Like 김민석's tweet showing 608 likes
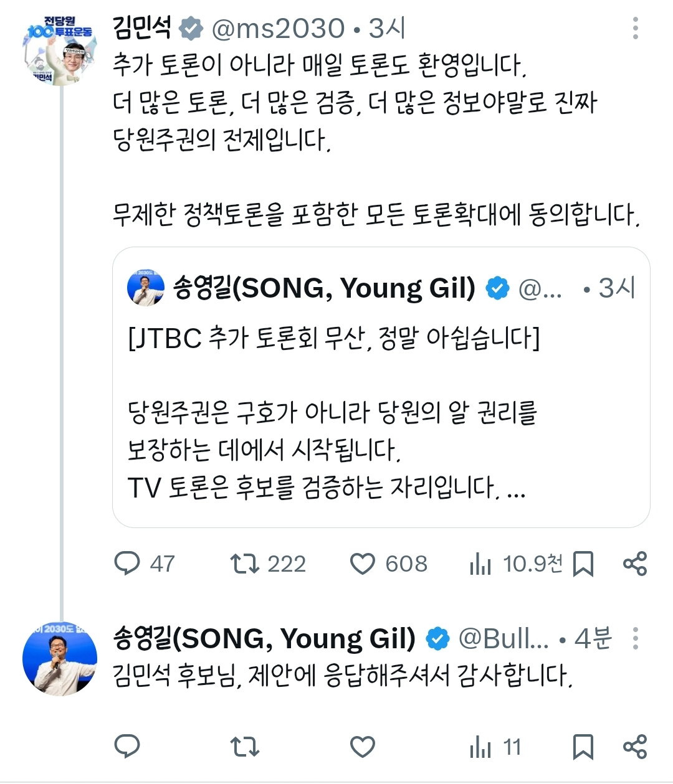The width and height of the screenshot is (673, 784). coord(388,564)
